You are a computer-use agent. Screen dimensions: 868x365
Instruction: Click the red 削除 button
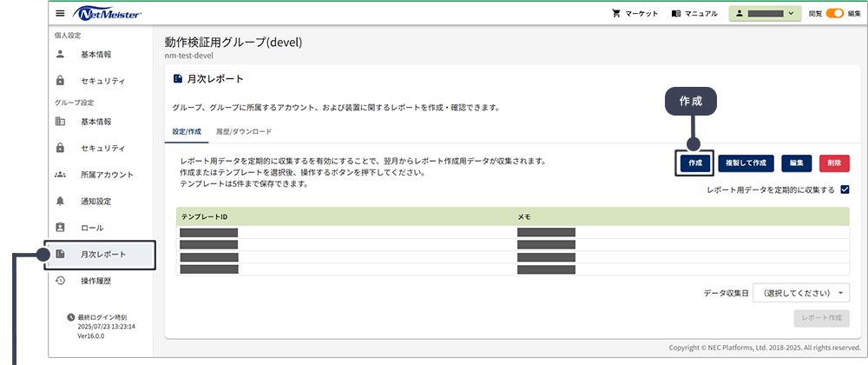tap(834, 163)
